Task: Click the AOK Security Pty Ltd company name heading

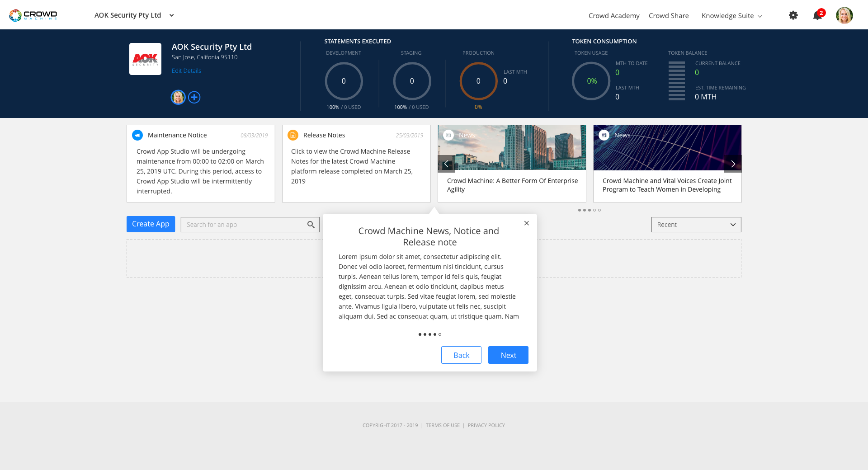Action: [x=212, y=47]
